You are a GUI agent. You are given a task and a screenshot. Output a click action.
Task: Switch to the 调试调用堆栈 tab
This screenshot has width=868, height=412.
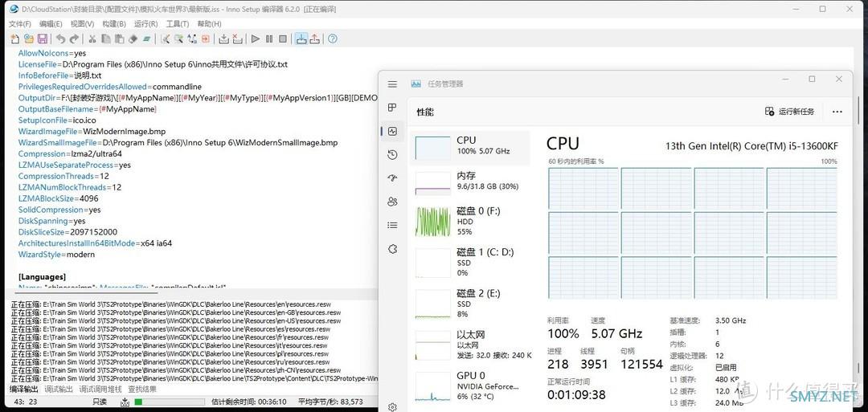100,390
